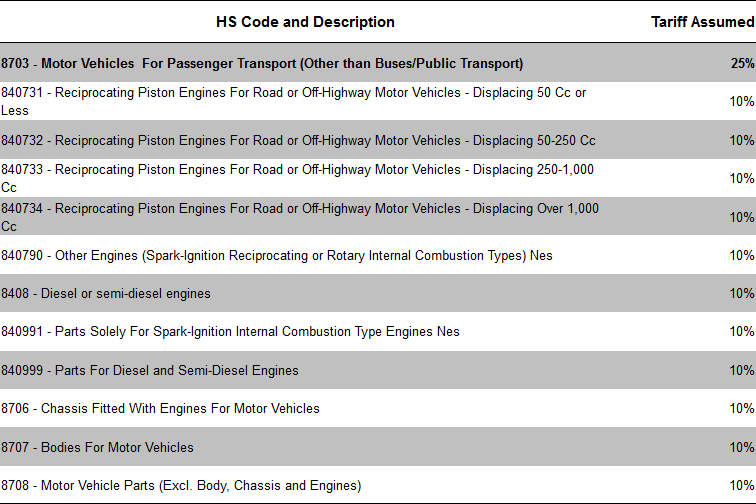Click the 10% tariff for 840731 row
The image size is (756, 504).
coord(742,101)
